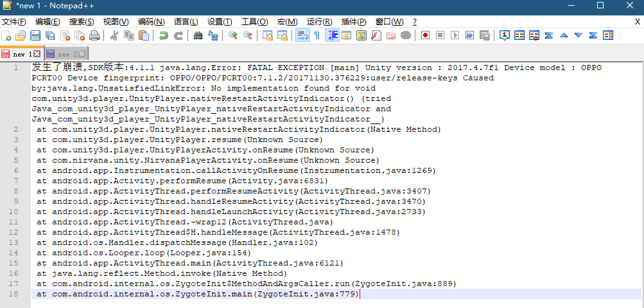Viewport: 644px width, 308px height.
Task: Open the 视图(V) menu
Action: [x=116, y=22]
